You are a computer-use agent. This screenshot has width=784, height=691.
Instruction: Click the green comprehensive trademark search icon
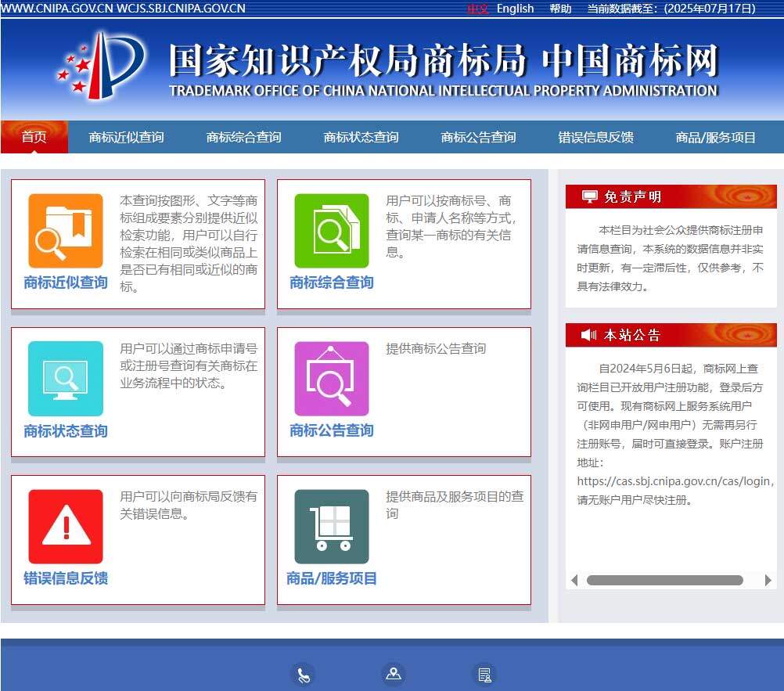coord(331,231)
